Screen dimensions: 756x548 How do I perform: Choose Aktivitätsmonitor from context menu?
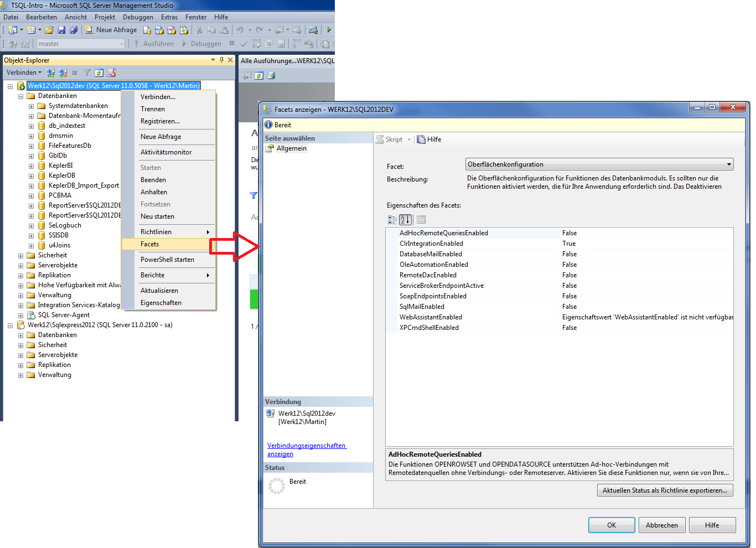click(168, 152)
